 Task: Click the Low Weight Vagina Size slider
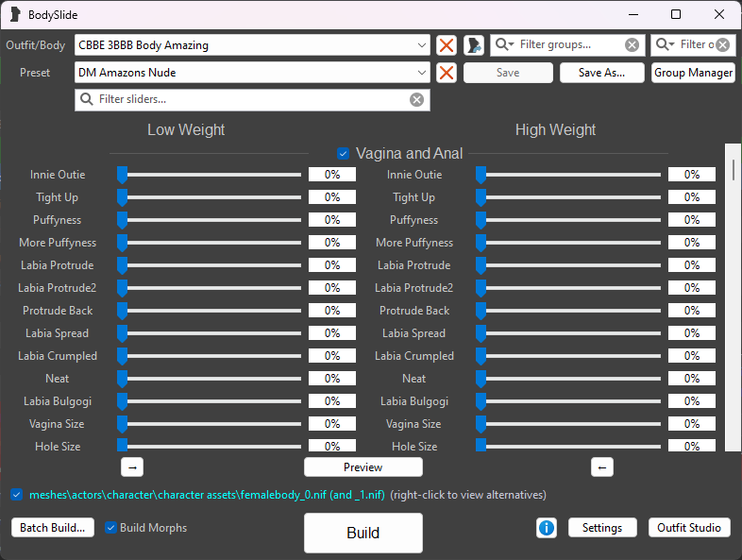click(x=210, y=424)
